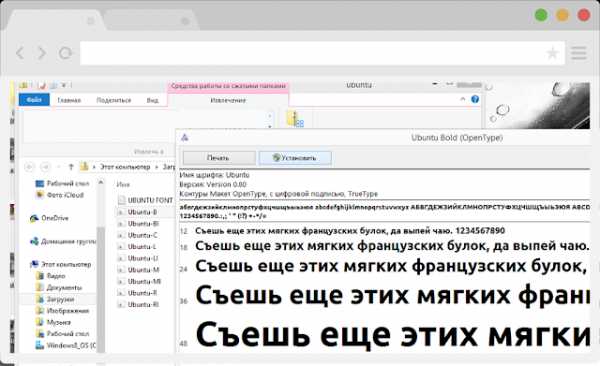Collapse ribbon with the chevron arrow

tap(462, 99)
